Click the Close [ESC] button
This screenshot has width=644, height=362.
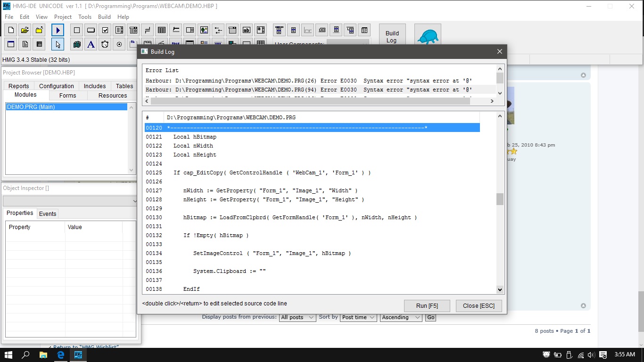click(x=479, y=306)
